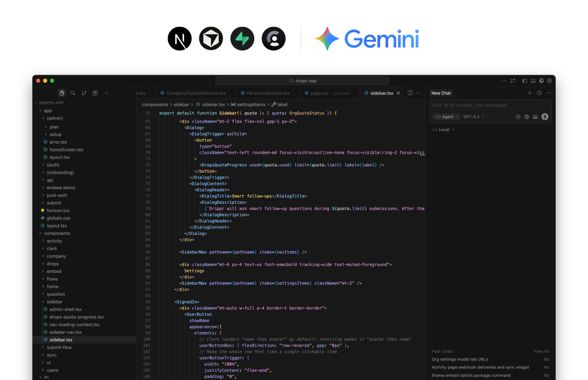Open editor tab bar more actions ellipsis
The width and height of the screenshot is (588, 380).
[x=418, y=93]
